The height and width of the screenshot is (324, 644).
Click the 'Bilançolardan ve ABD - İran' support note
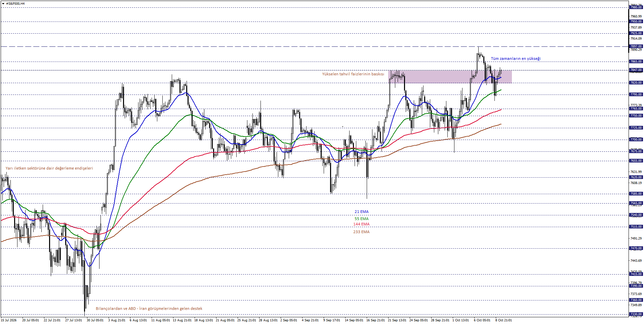[149, 309]
